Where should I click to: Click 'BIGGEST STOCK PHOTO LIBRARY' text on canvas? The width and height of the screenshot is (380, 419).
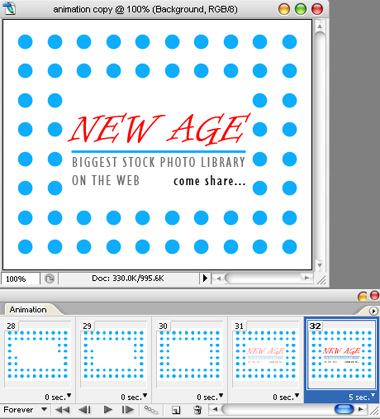159,162
